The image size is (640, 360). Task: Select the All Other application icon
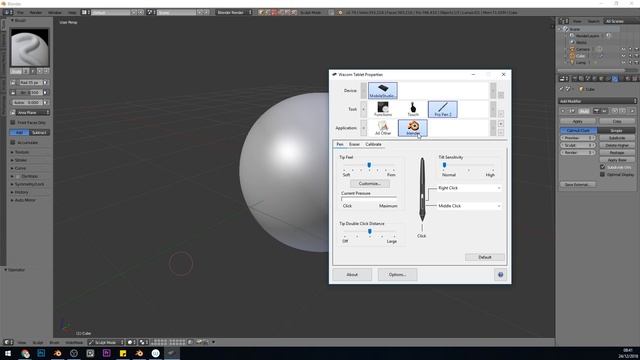coord(383,128)
